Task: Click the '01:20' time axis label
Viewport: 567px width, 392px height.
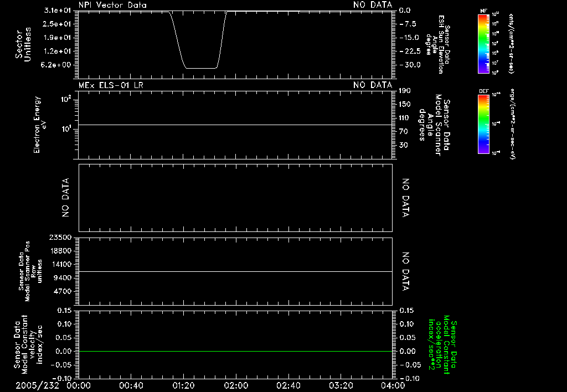Action: coord(183,385)
